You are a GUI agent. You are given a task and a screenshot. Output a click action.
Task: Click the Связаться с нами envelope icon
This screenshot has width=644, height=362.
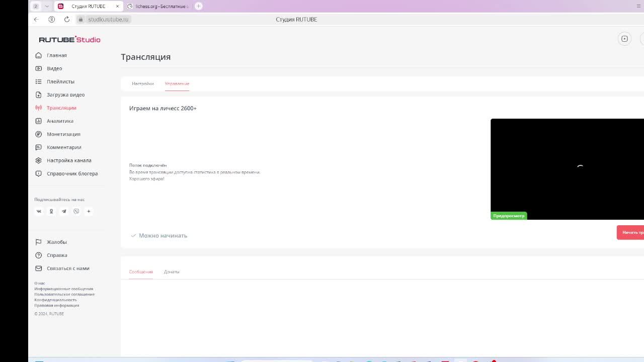38,268
